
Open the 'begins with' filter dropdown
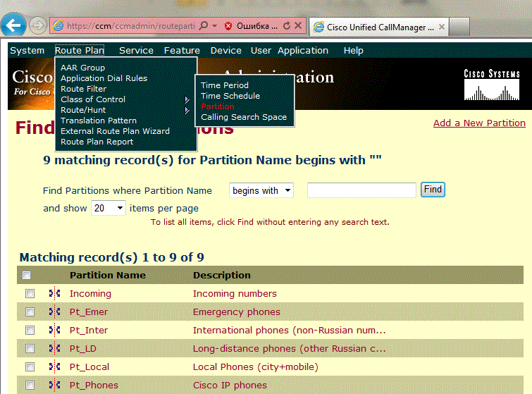pyautogui.click(x=261, y=190)
